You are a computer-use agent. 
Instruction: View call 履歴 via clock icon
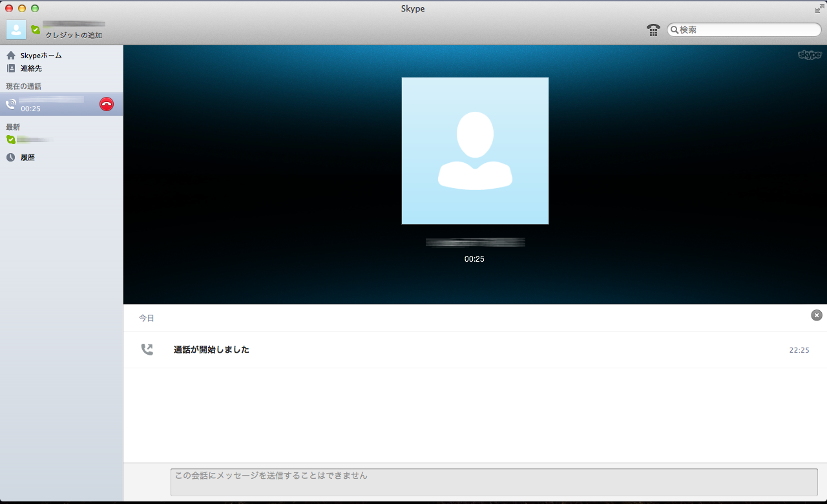(x=10, y=157)
